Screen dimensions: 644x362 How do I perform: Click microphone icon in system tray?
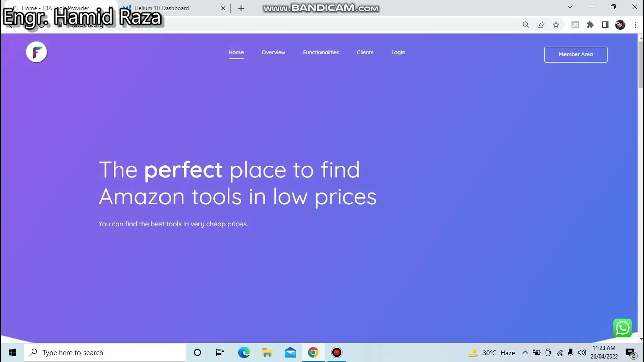571,353
